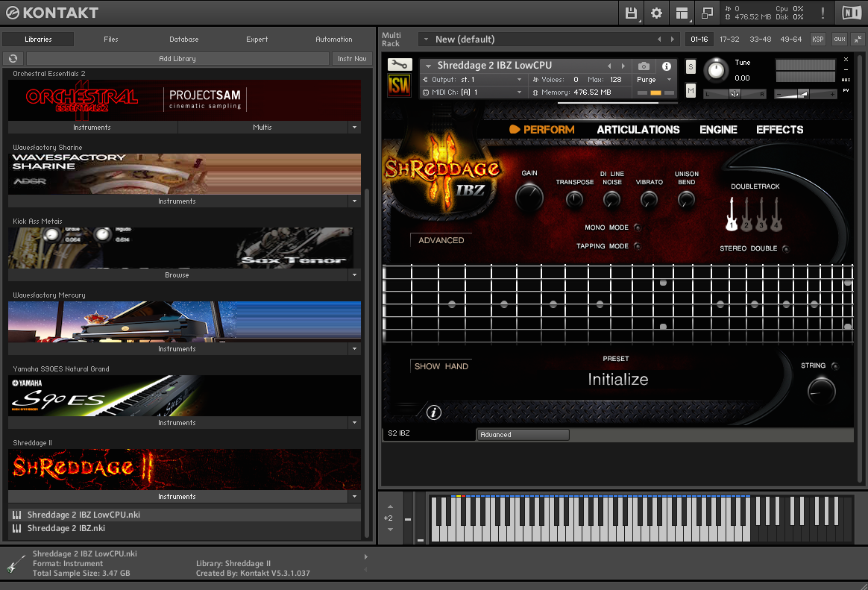Click info icon below Show Hand
Viewport: 868px width, 590px height.
(434, 412)
